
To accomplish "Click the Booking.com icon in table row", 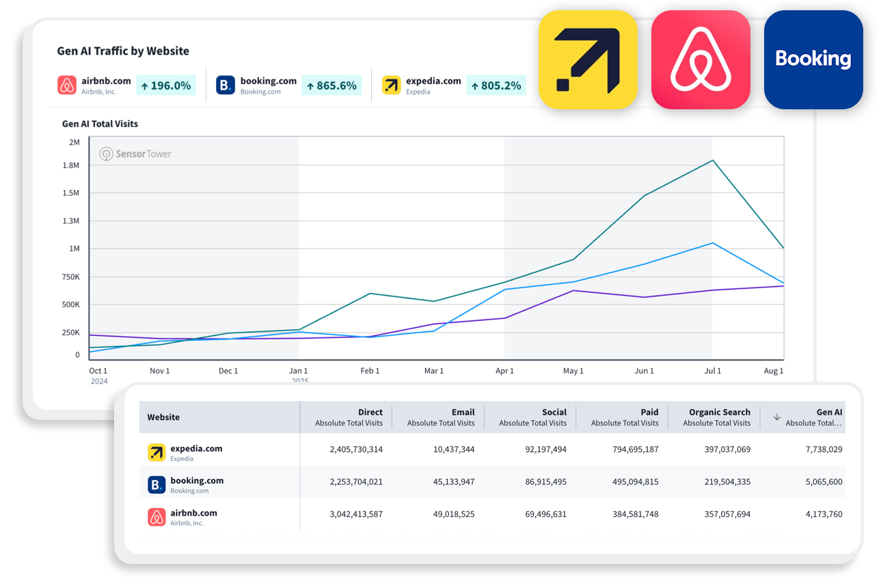I will click(x=157, y=485).
